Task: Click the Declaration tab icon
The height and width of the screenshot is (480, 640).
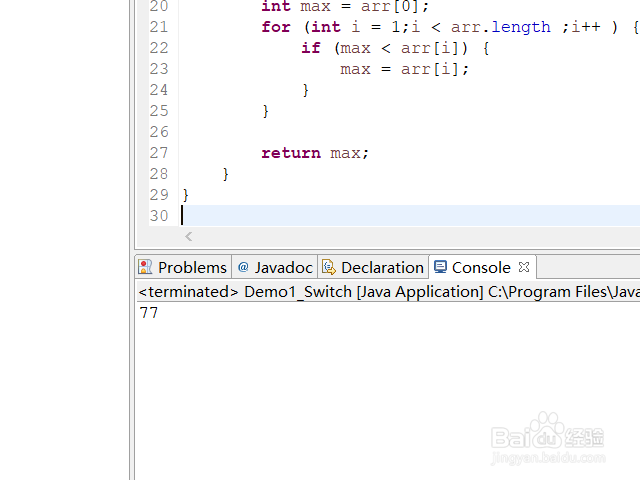Action: coord(329,267)
